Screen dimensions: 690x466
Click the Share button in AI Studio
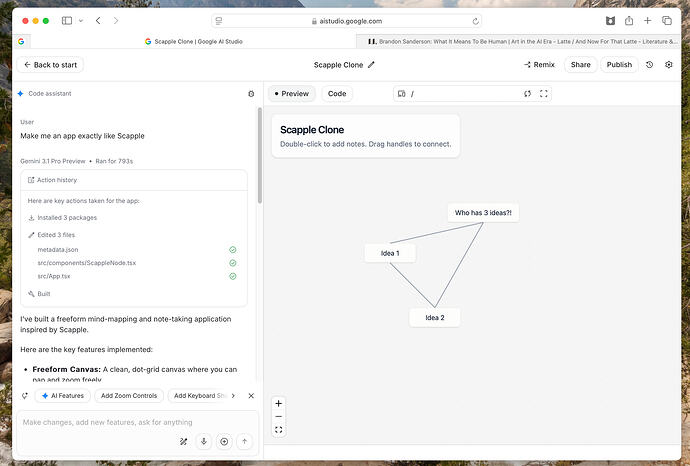coord(580,65)
